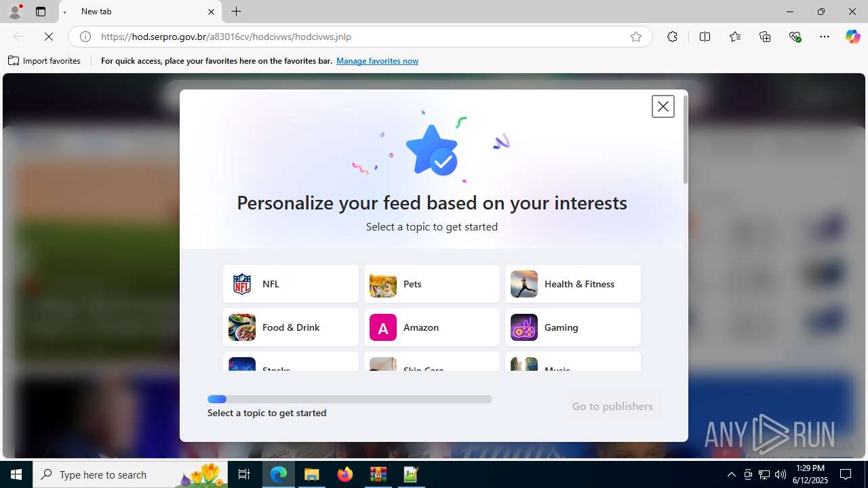The height and width of the screenshot is (488, 868).
Task: Select the Amazon topic
Action: click(432, 327)
